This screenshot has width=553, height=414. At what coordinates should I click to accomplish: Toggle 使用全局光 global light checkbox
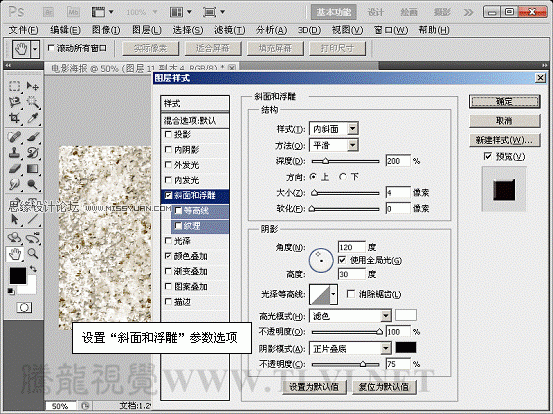tap(341, 260)
